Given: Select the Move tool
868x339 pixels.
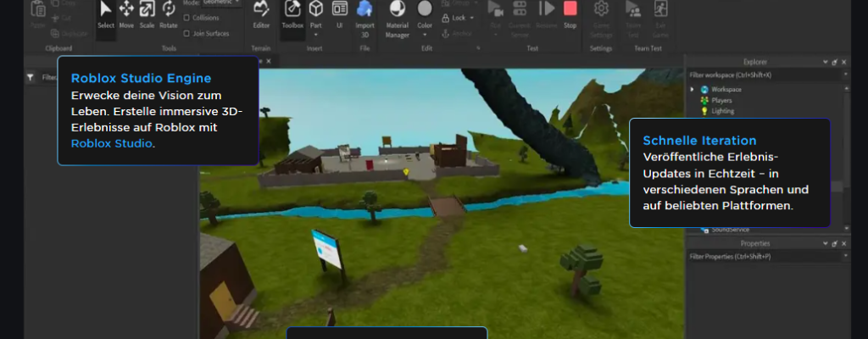Looking at the screenshot, I should click(x=126, y=13).
